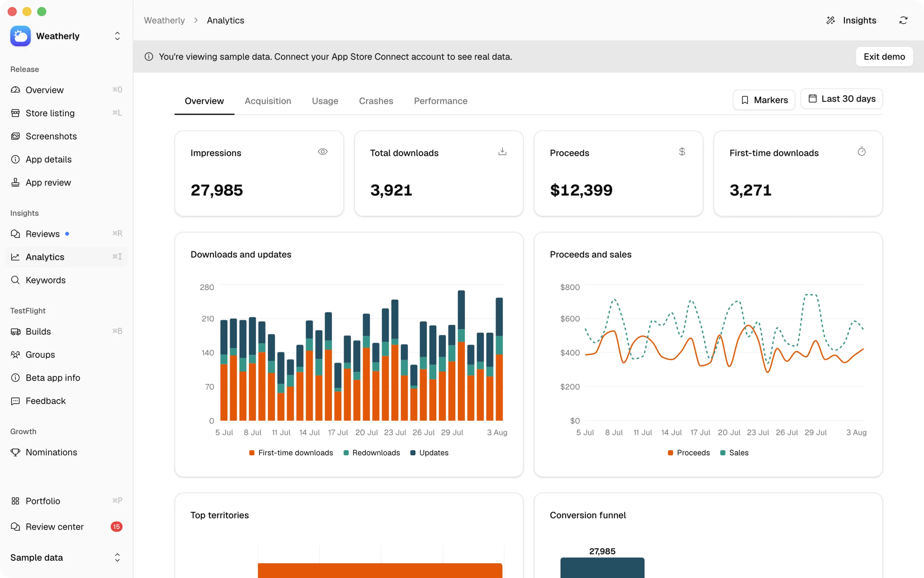Click the Screenshots images icon

pyautogui.click(x=15, y=136)
